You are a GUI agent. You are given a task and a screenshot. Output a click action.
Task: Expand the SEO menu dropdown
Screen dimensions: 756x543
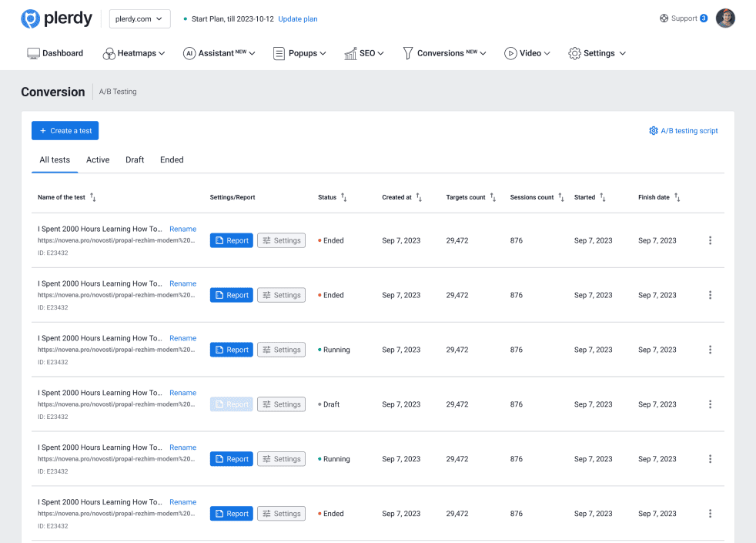(370, 53)
